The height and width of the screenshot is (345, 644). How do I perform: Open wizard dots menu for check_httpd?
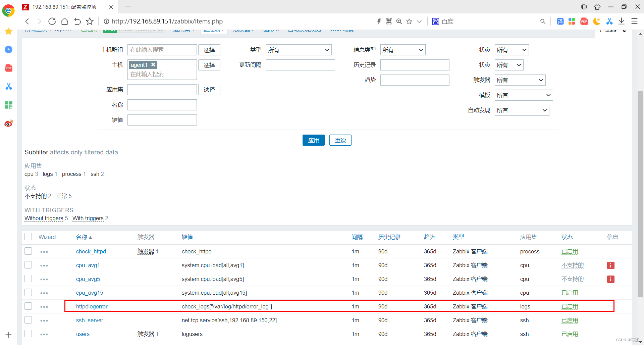point(44,252)
